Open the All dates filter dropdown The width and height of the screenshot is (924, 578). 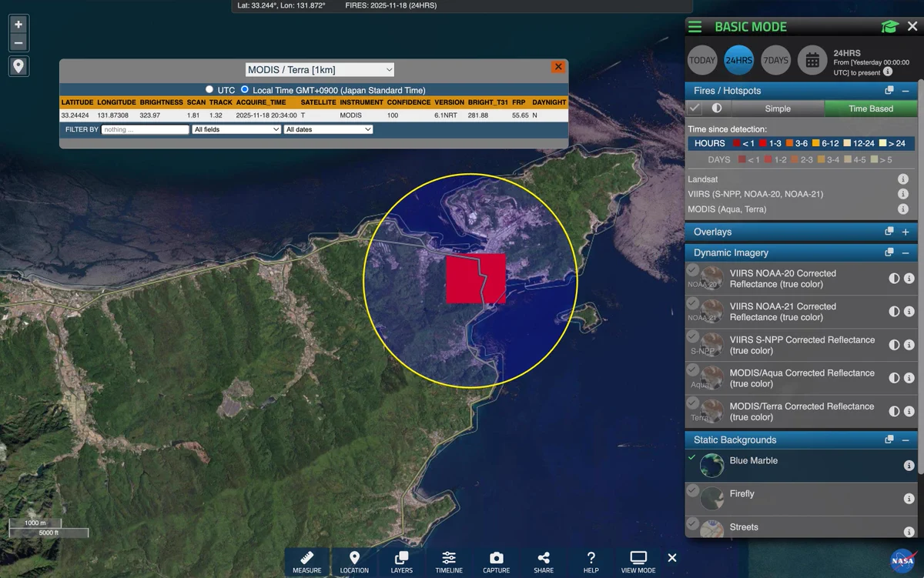[328, 129]
